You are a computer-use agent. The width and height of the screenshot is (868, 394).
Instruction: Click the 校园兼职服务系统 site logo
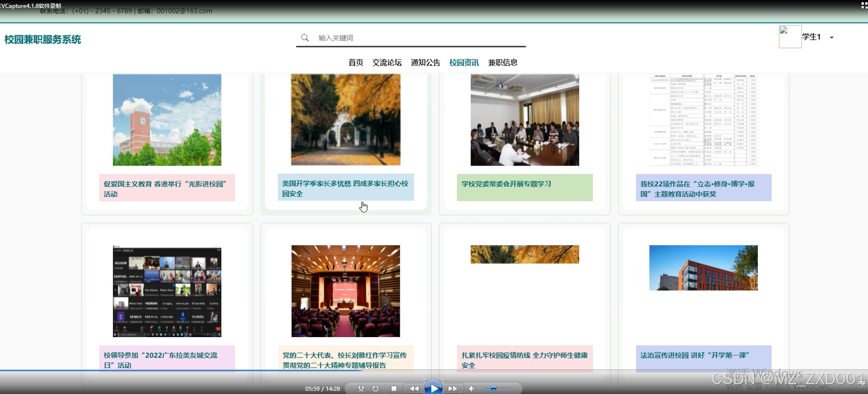click(43, 39)
